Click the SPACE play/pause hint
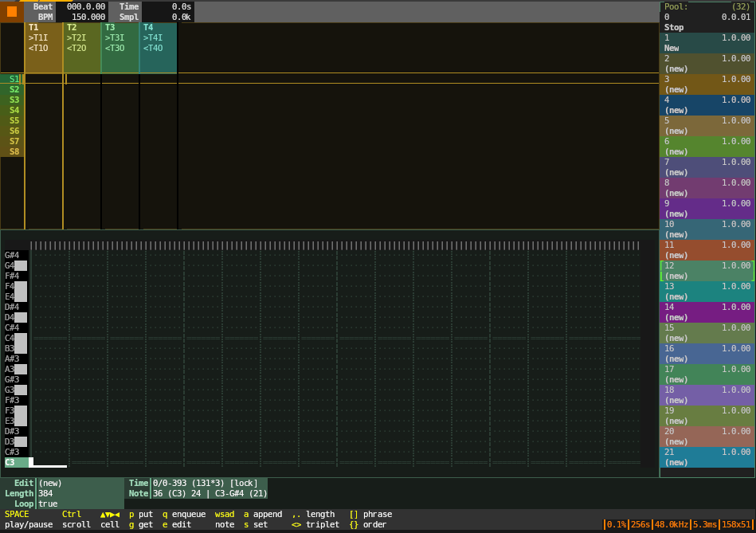 point(29,519)
